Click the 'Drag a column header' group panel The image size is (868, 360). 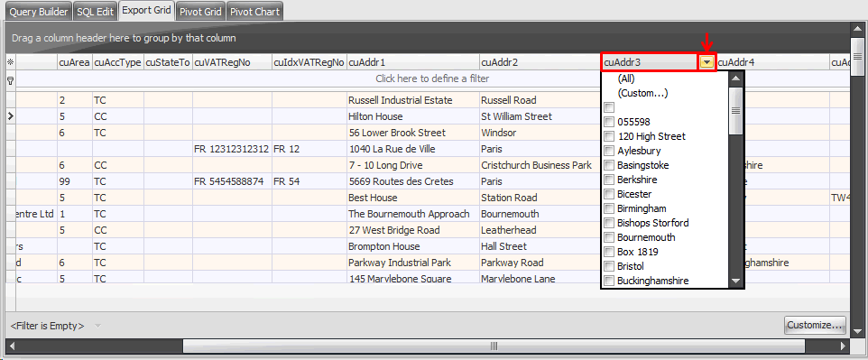[428, 38]
